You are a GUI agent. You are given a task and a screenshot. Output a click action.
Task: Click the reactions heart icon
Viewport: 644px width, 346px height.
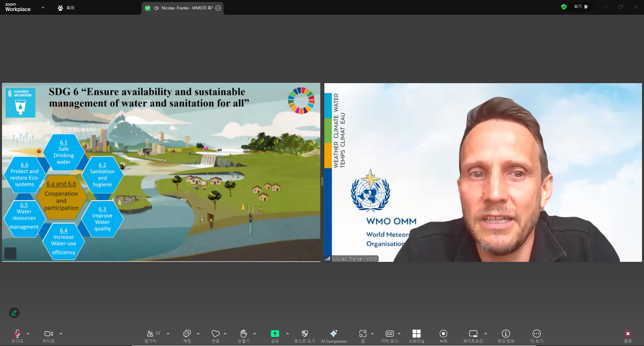(215, 334)
